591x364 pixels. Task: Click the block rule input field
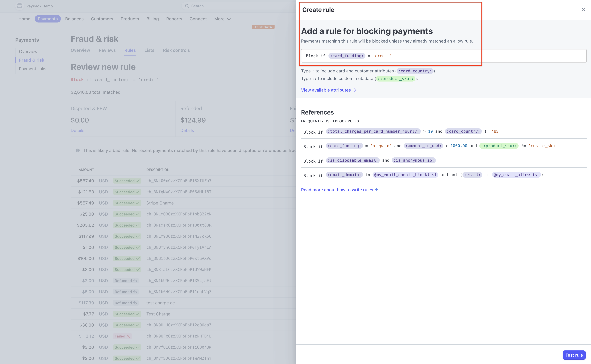pos(444,56)
